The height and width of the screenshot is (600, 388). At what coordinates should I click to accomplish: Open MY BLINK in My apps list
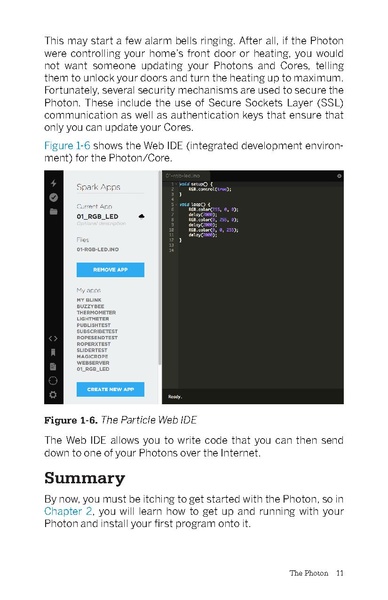point(89,300)
